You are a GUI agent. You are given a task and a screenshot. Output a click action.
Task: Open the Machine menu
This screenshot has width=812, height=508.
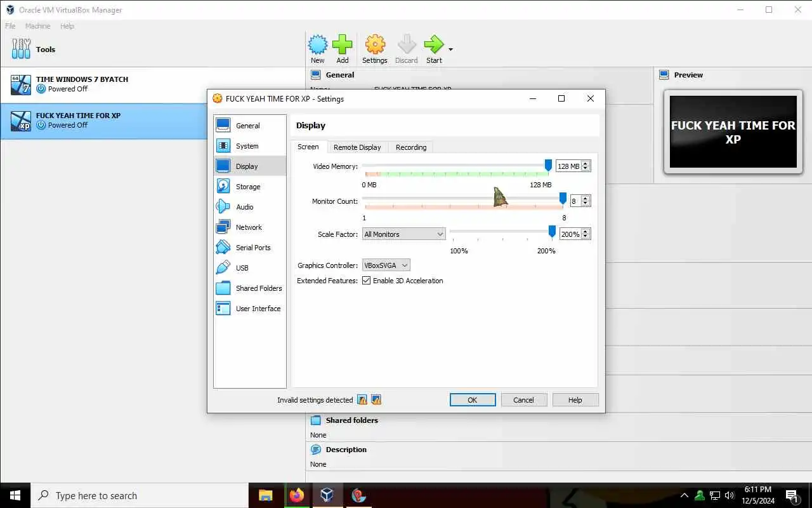[37, 26]
